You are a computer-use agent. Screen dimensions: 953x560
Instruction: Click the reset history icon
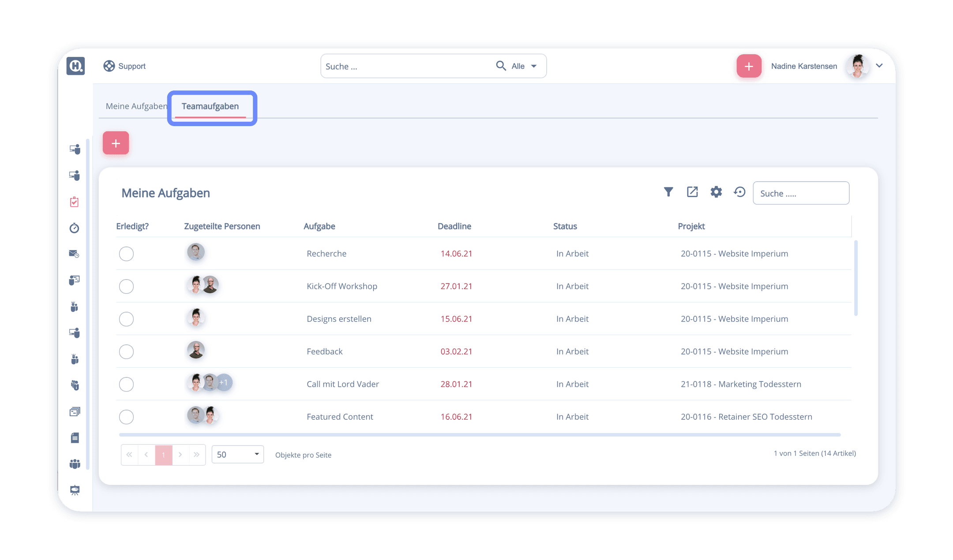tap(739, 192)
